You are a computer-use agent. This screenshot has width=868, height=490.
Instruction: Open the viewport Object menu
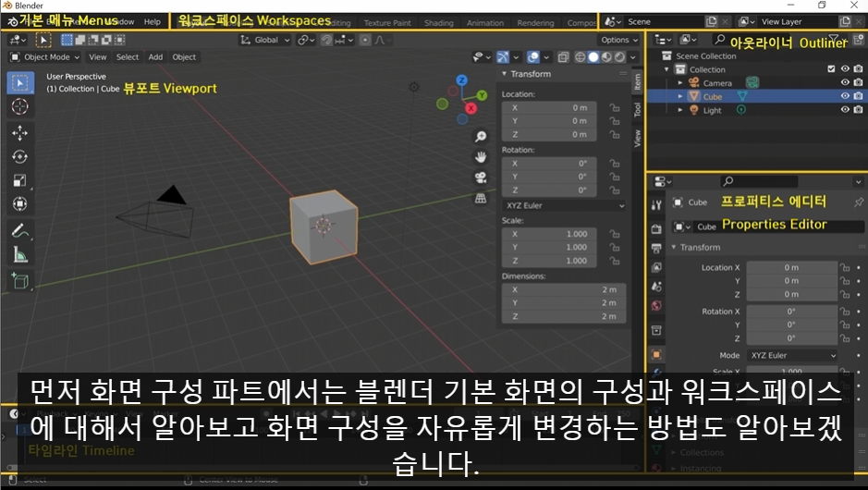tap(184, 57)
